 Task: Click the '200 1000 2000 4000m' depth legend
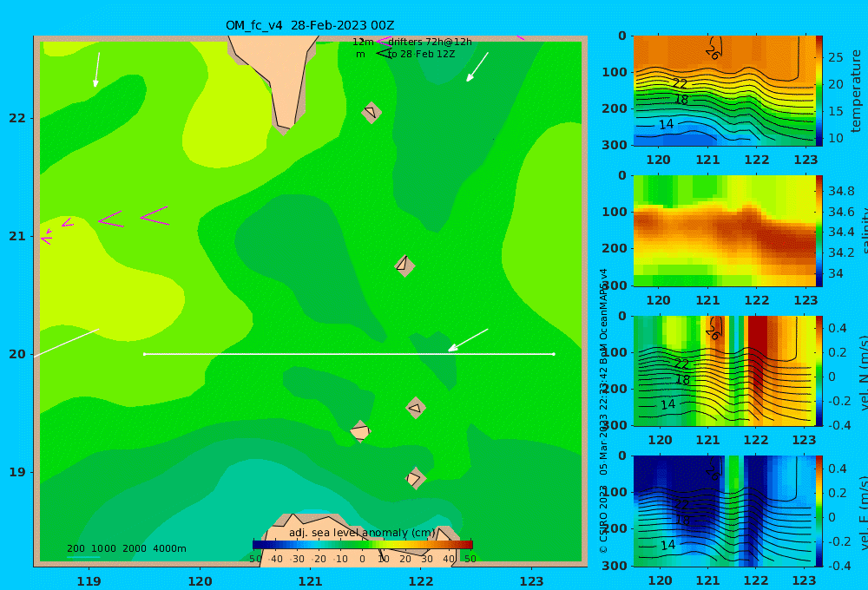tap(126, 548)
